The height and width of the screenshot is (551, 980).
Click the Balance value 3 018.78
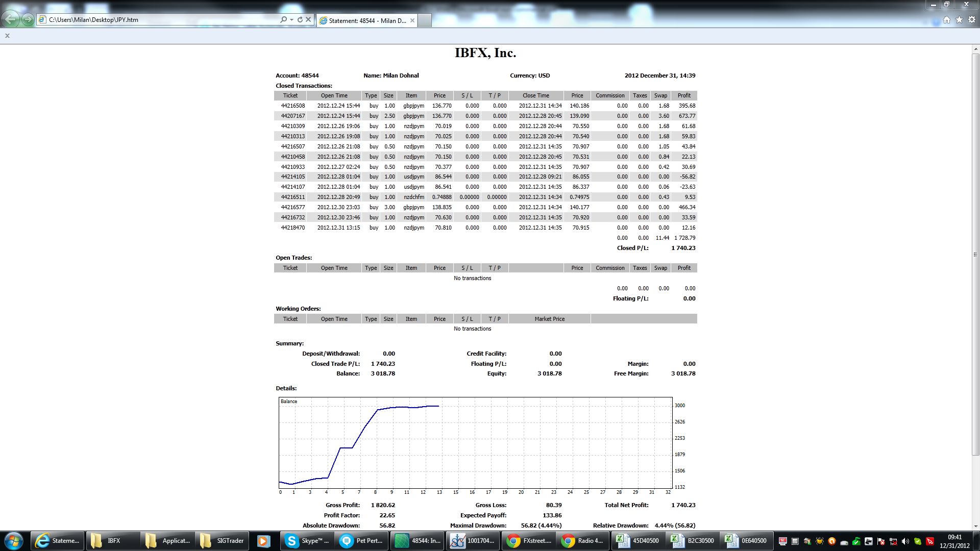(x=383, y=374)
